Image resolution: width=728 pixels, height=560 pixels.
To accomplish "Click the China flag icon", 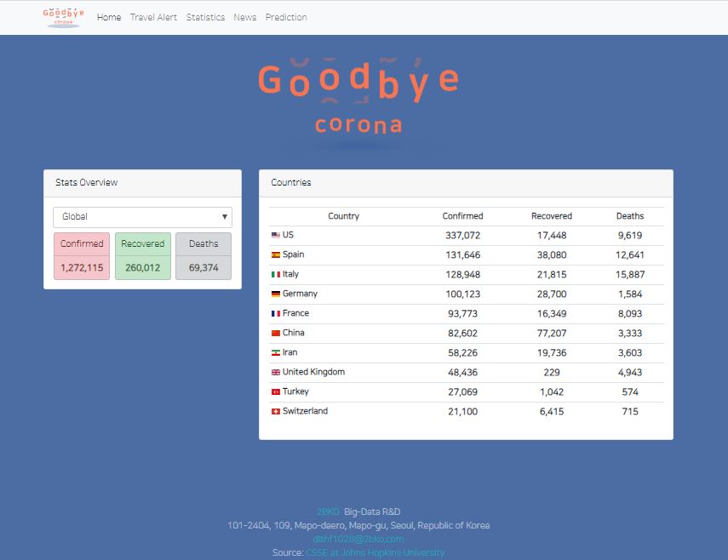I will coord(275,333).
